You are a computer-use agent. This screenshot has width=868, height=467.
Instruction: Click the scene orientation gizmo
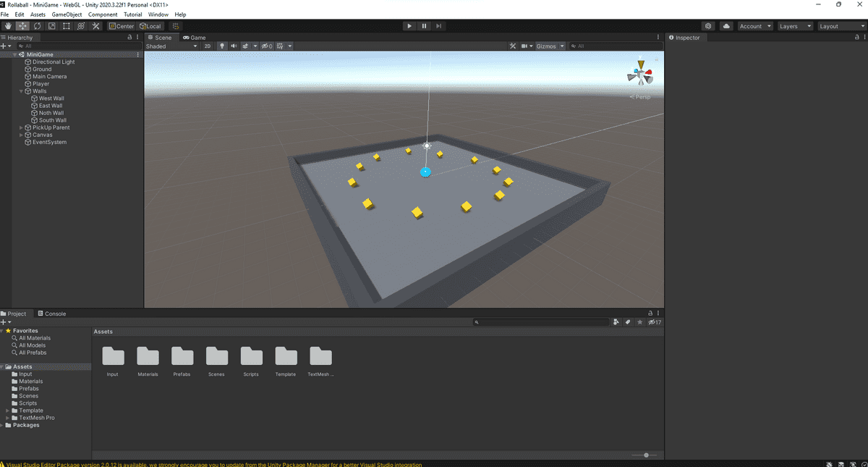pos(640,74)
